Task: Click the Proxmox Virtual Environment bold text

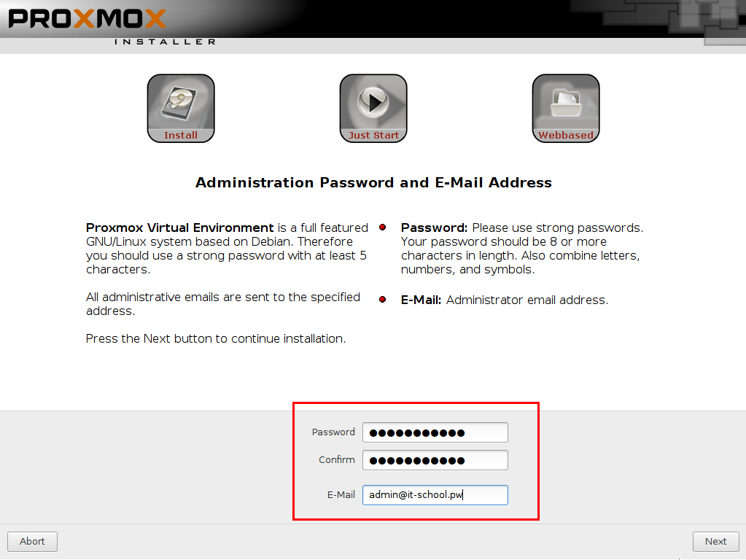Action: click(180, 227)
